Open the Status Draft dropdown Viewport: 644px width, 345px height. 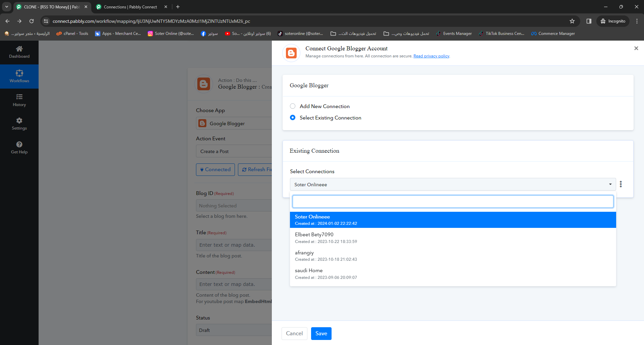pyautogui.click(x=234, y=330)
